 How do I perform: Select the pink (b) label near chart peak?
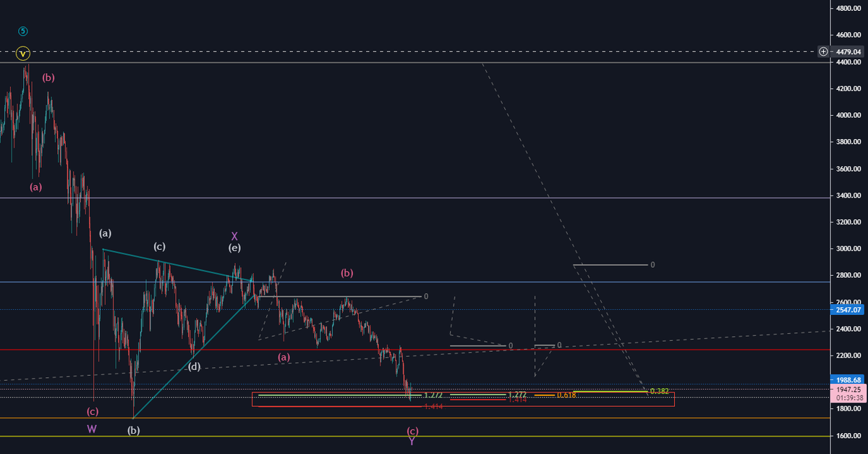[48, 77]
